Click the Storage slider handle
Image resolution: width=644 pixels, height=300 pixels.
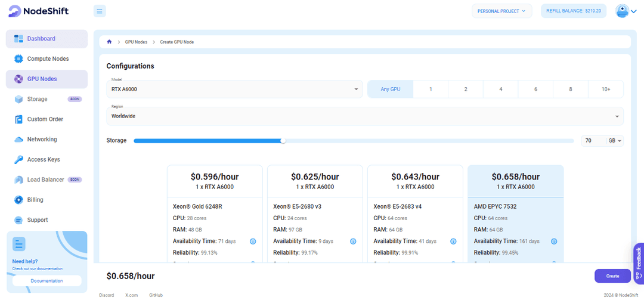point(283,141)
